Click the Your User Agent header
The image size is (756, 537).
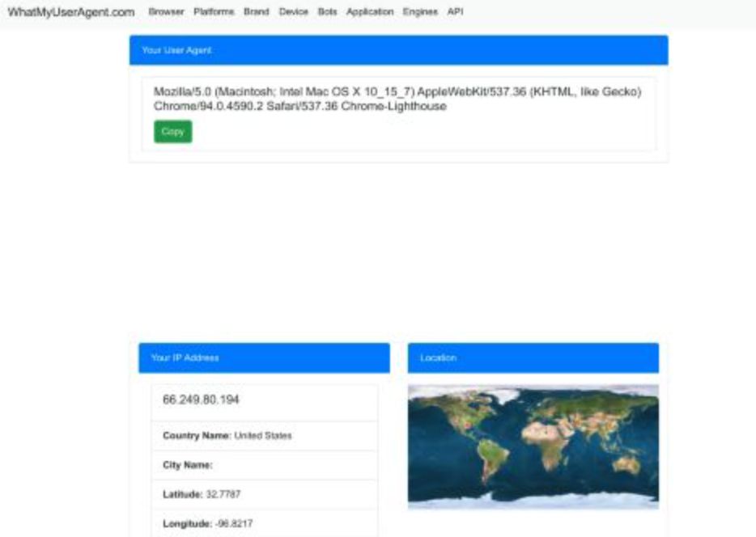(x=399, y=50)
